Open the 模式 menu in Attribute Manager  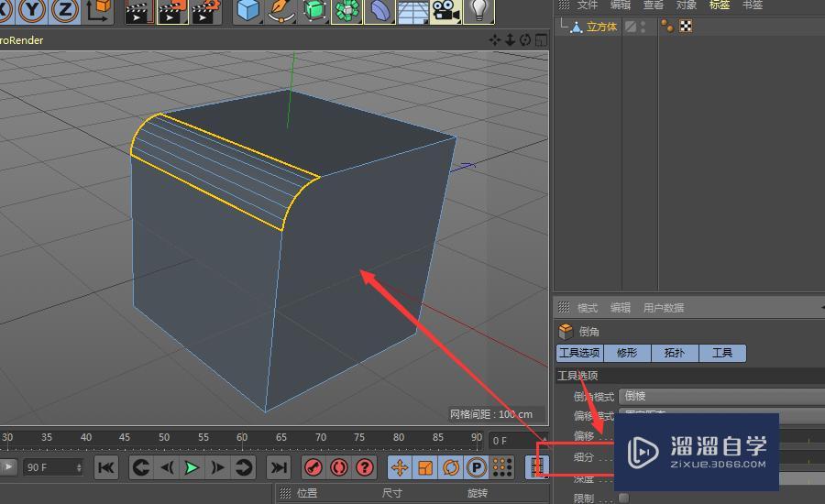click(x=588, y=308)
